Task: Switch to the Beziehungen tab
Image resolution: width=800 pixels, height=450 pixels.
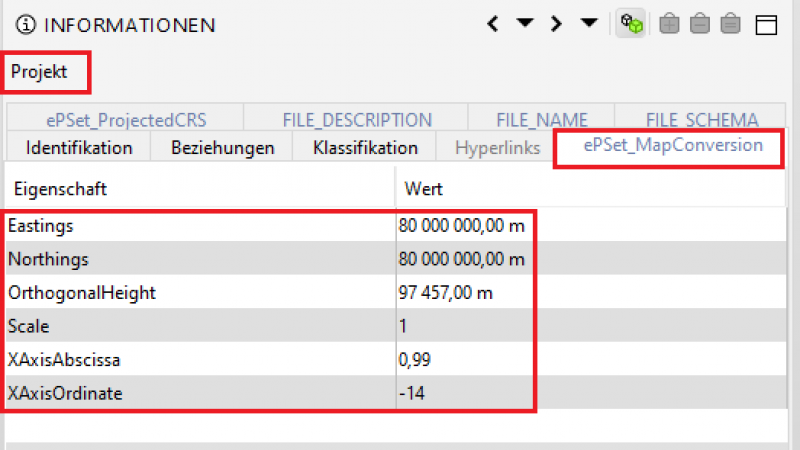Action: 222,148
